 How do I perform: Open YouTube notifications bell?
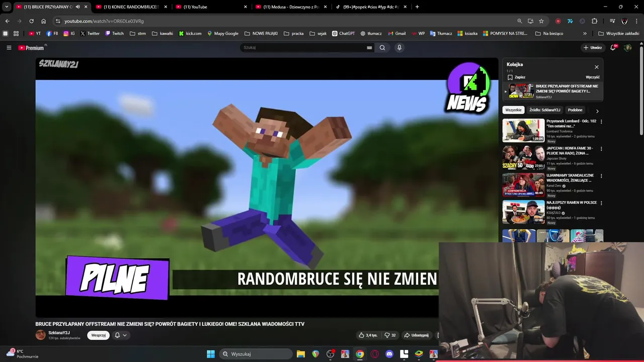(x=613, y=48)
